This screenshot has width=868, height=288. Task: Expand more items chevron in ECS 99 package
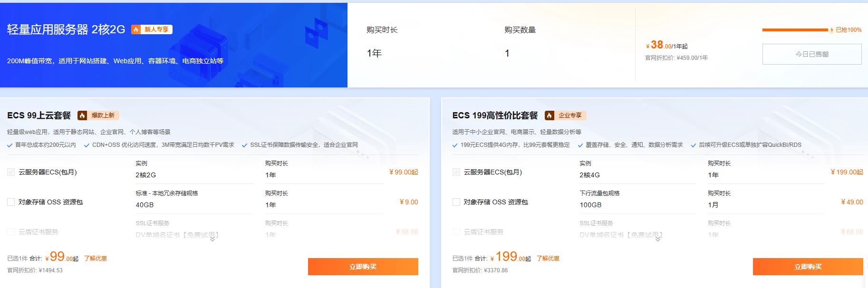pyautogui.click(x=212, y=240)
